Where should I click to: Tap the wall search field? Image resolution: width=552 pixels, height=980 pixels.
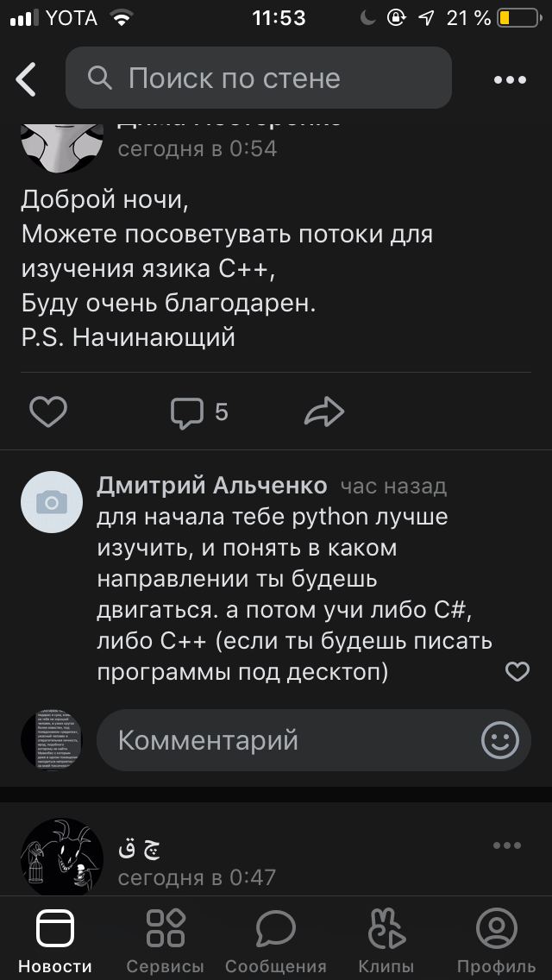pos(259,79)
